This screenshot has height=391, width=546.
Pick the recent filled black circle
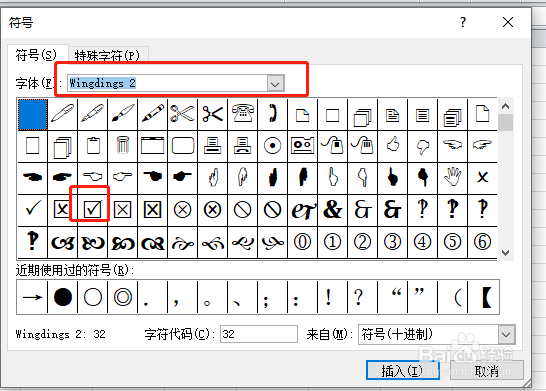63,297
